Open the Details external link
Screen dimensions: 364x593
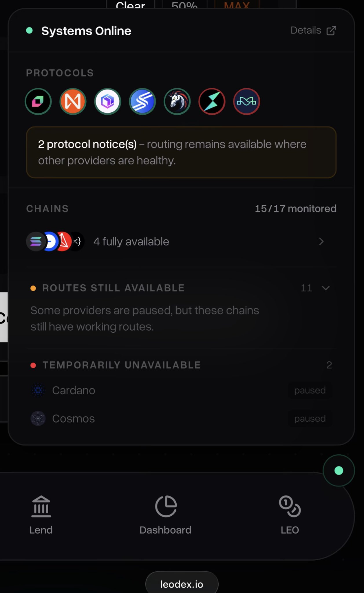[x=313, y=30]
